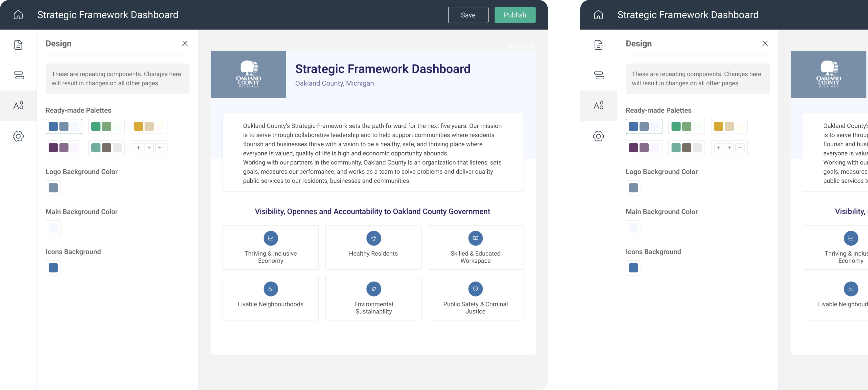Close the left Design panel

[x=185, y=43]
